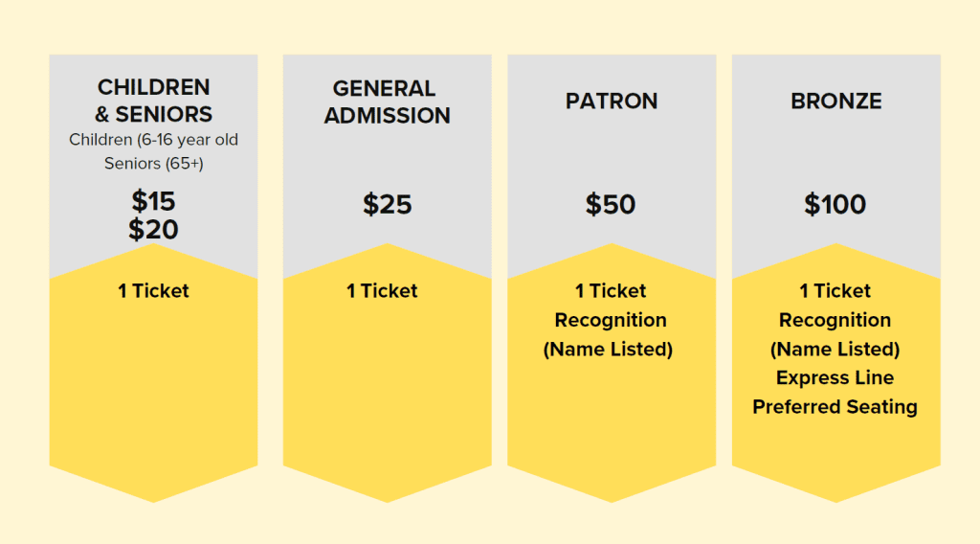Select the Bronze tier heading
Viewport: 980px width, 544px height.
coord(835,102)
